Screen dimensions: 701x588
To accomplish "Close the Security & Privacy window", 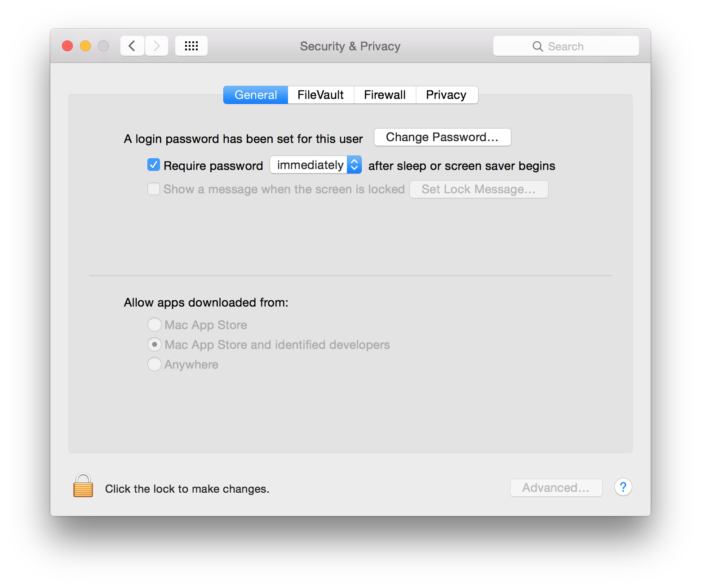I will pos(67,46).
